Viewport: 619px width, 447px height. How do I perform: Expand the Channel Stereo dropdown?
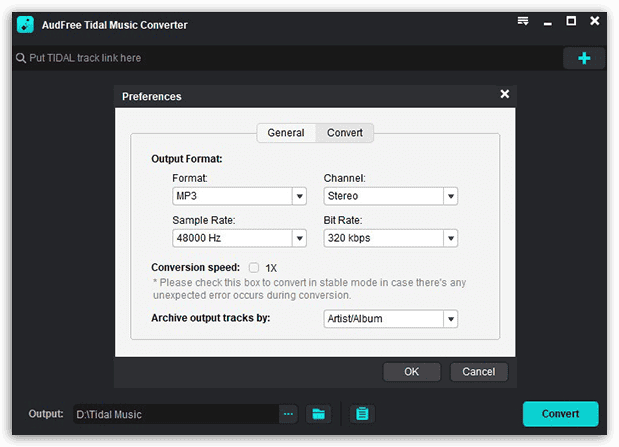(450, 196)
